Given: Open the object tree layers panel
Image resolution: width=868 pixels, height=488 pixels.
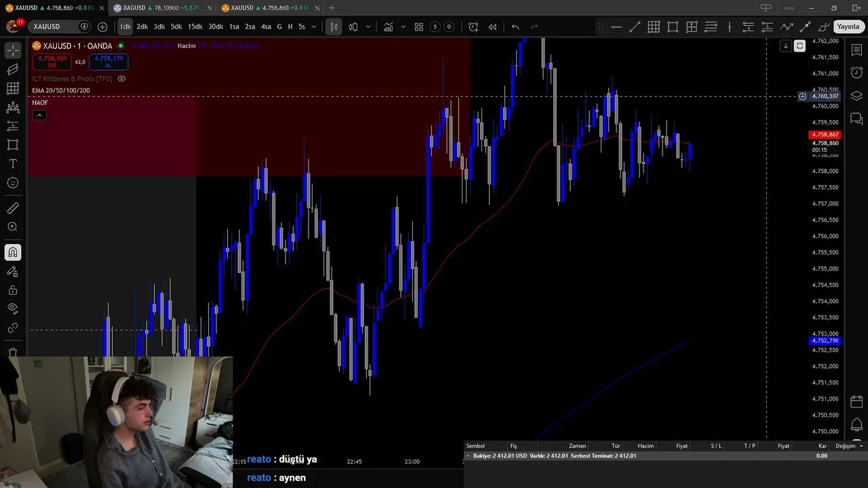Looking at the screenshot, I should [856, 96].
